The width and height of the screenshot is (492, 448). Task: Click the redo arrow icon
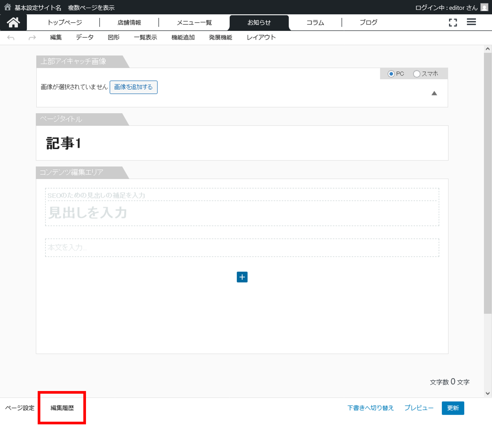[x=32, y=37]
